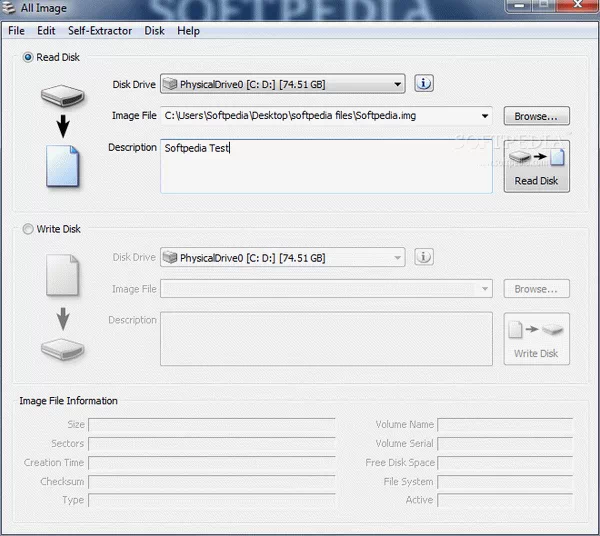600x536 pixels.
Task: Click the 'Disk Drive' label under Read Disk
Action: pyautogui.click(x=134, y=85)
